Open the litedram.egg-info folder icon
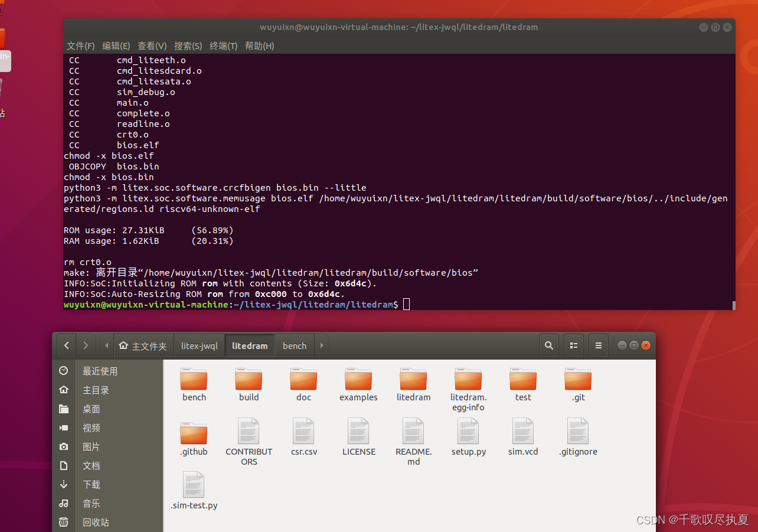This screenshot has height=532, width=758. 468,378
